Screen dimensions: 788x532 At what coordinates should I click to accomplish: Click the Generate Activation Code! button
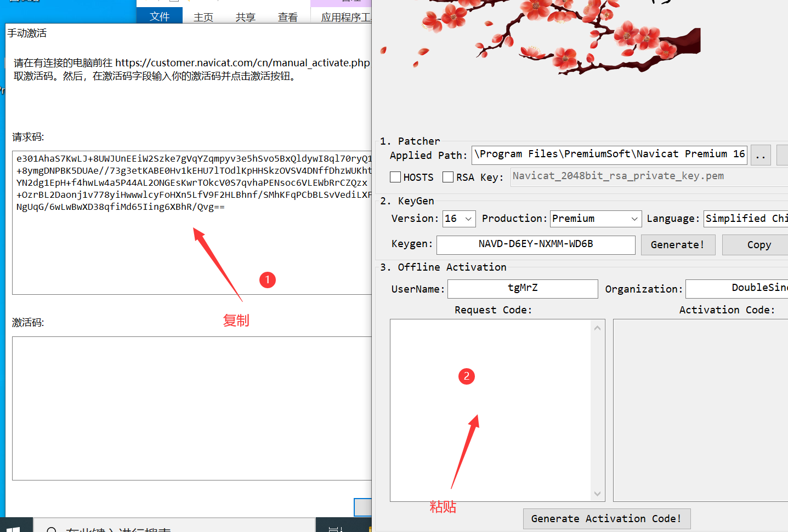click(606, 518)
